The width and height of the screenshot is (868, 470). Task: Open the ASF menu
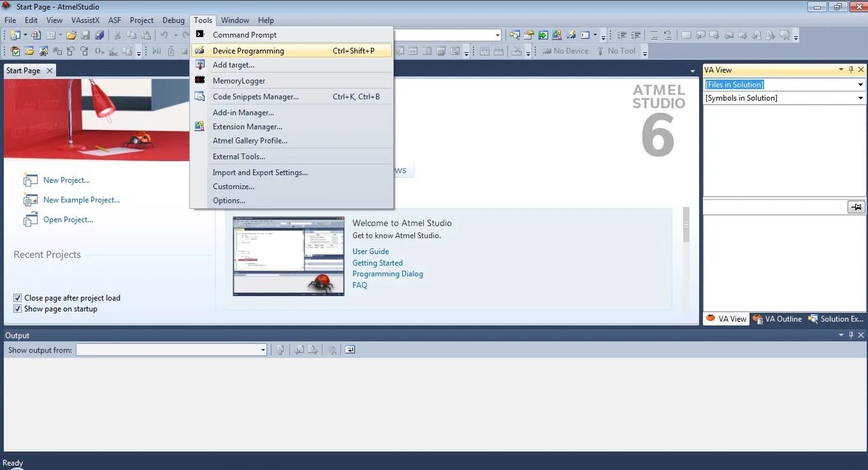point(115,20)
